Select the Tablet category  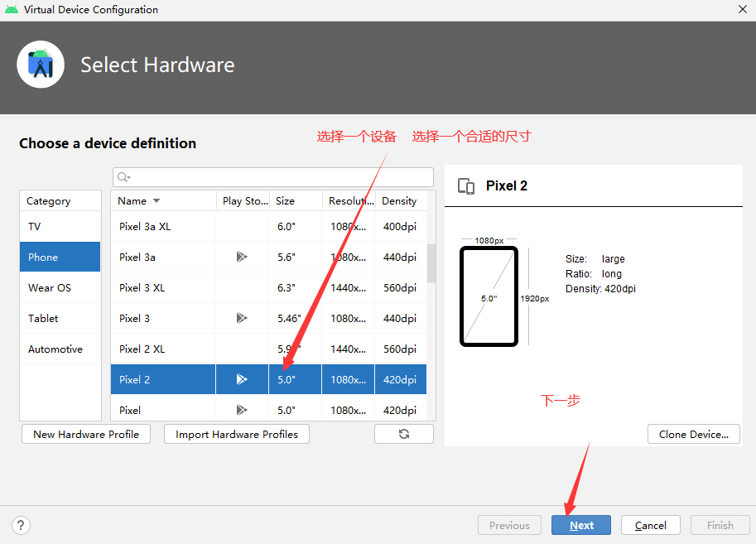[60, 318]
